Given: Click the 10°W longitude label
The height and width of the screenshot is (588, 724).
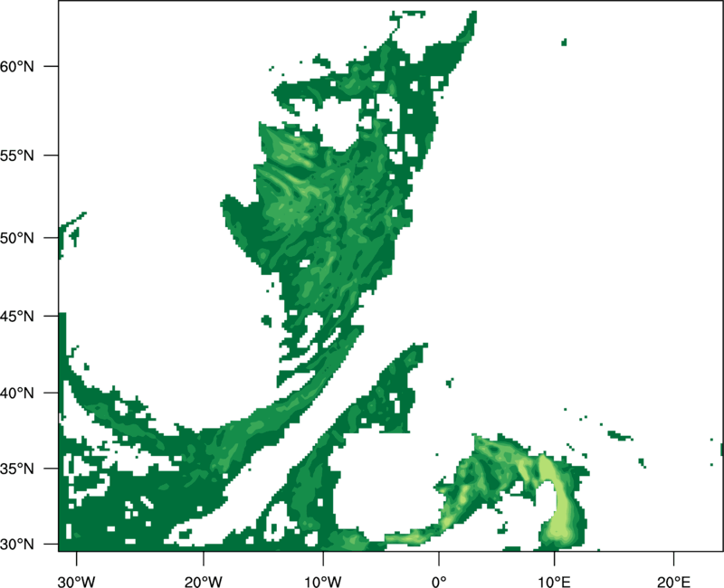Looking at the screenshot, I should point(323,582).
